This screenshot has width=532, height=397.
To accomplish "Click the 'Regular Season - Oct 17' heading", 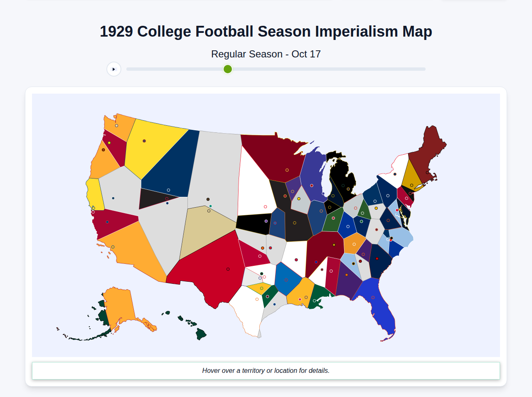I will click(266, 54).
